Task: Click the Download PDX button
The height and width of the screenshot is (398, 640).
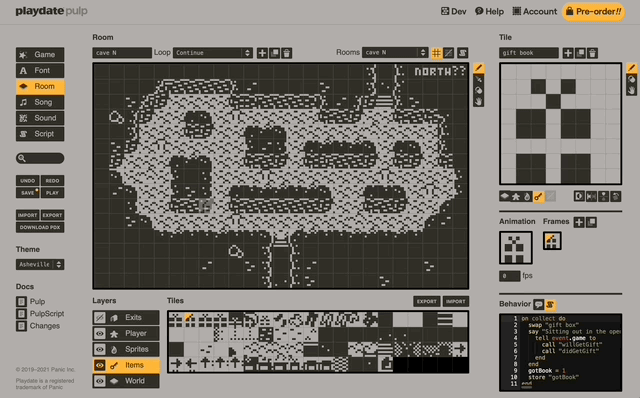Action: (x=40, y=227)
